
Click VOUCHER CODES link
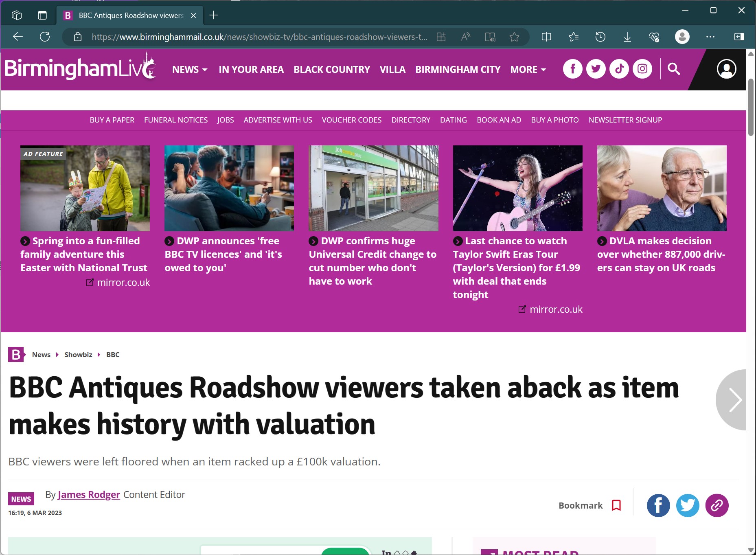[x=352, y=120]
